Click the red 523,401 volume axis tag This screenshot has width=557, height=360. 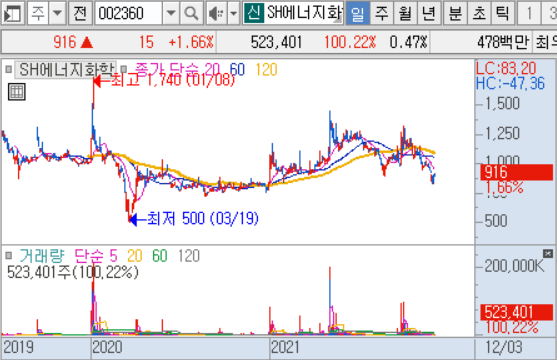[517, 312]
